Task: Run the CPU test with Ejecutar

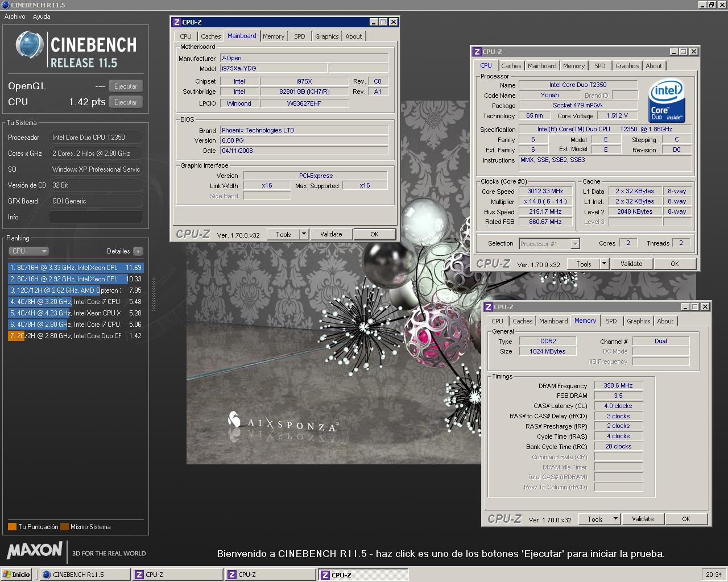Action: pos(126,102)
